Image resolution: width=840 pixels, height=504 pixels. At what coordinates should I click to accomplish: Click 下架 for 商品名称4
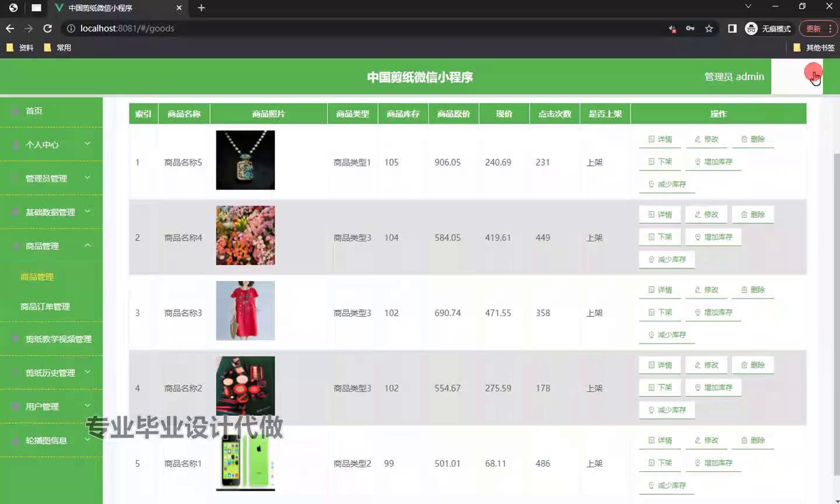click(660, 237)
